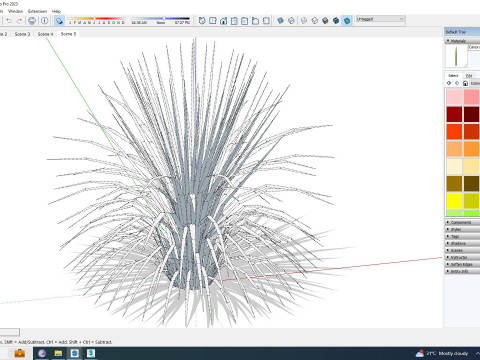Switch to the Left view
The height and width of the screenshot is (360, 480).
(255, 21)
